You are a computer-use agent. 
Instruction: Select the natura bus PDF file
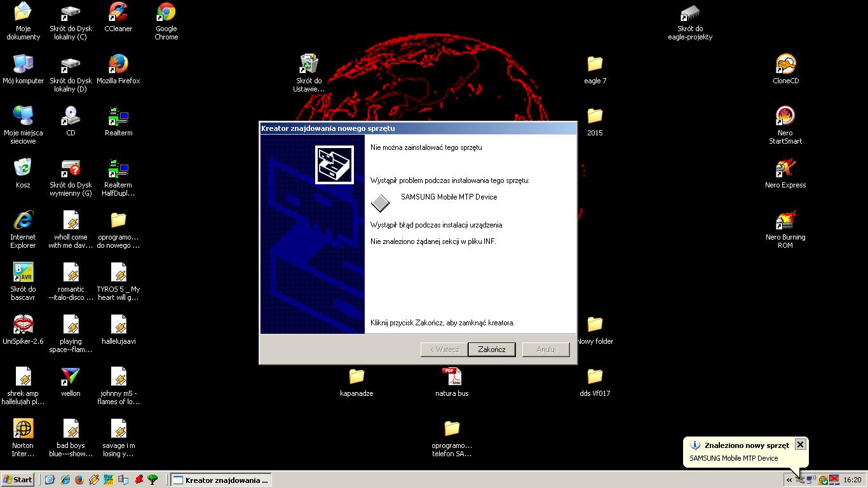[x=452, y=382]
